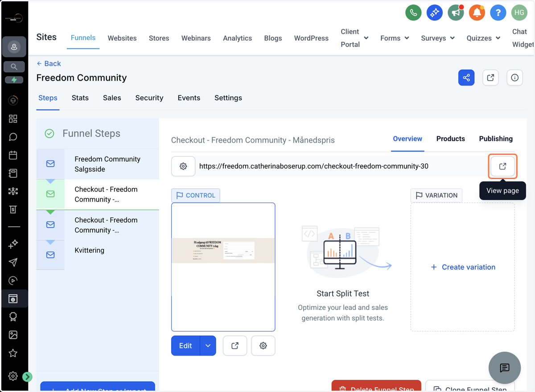
Task: Click the blue share funnel icon
Action: [466, 78]
